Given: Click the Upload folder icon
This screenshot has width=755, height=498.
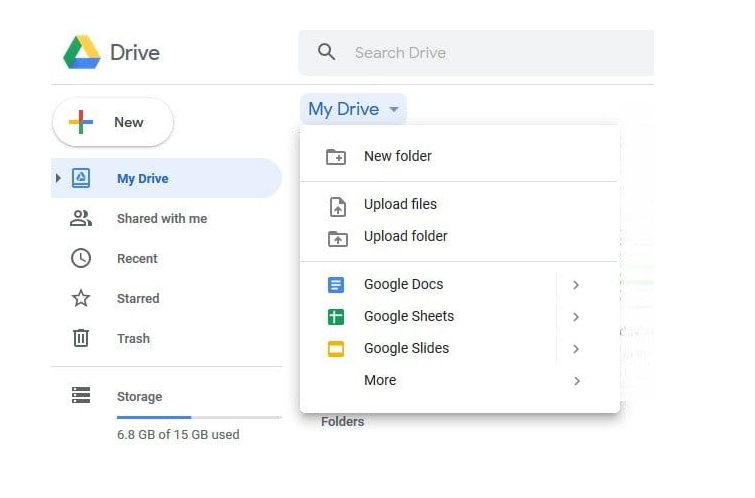Looking at the screenshot, I should click(338, 238).
